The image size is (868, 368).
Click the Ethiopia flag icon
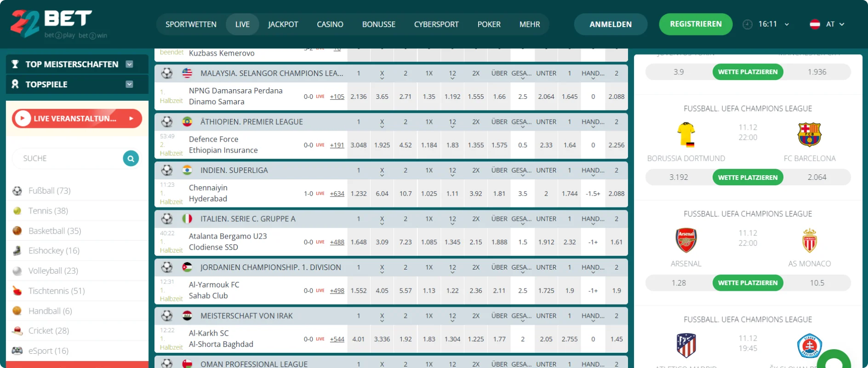click(x=187, y=122)
